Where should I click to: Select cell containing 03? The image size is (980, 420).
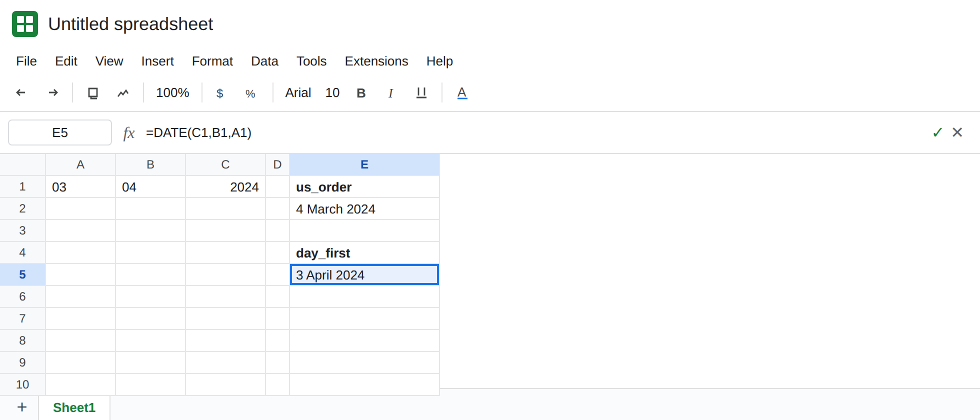click(80, 187)
